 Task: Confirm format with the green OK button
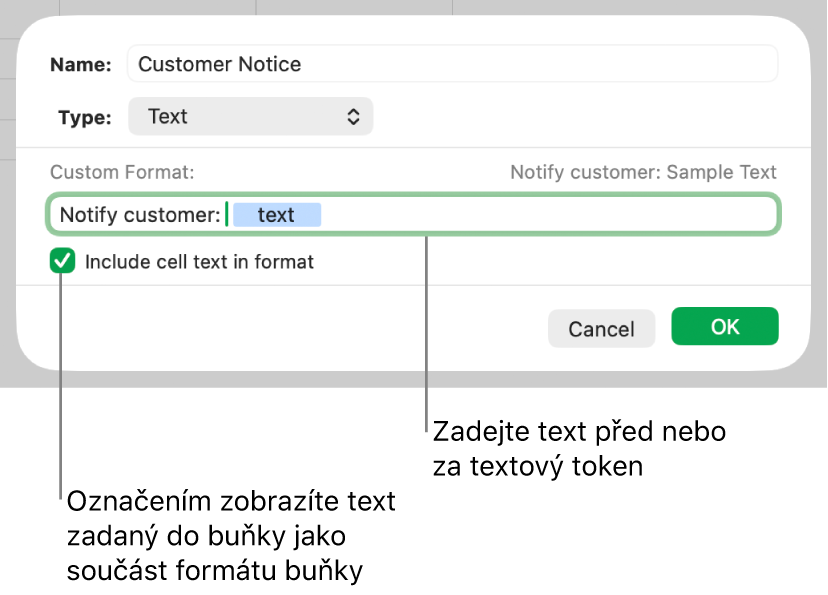click(724, 326)
